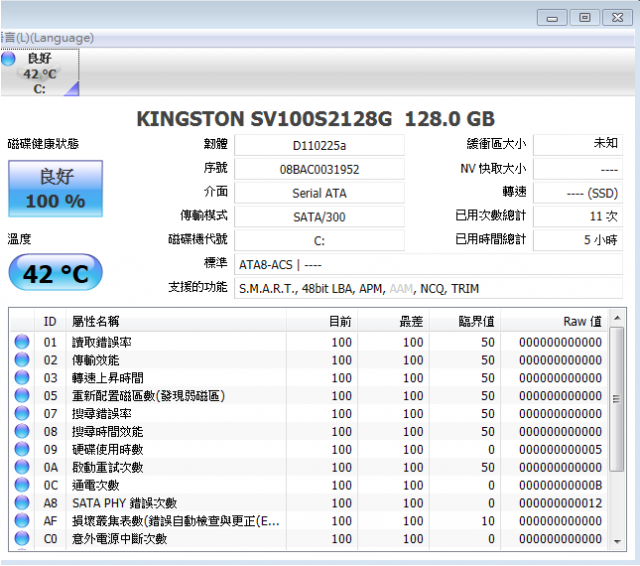
Task: Select the row named 啟動重試次數
Action: point(309,467)
